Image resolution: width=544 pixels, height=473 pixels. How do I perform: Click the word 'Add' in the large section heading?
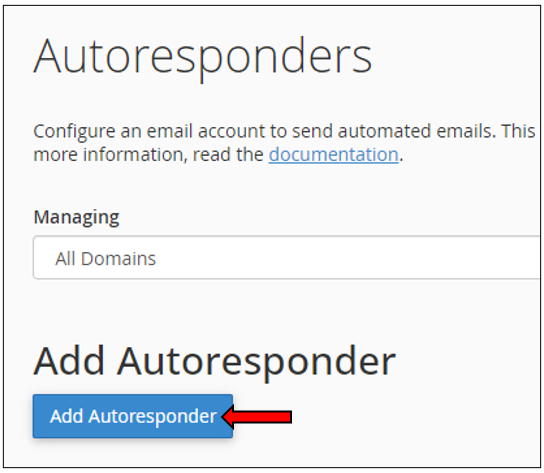[69, 361]
